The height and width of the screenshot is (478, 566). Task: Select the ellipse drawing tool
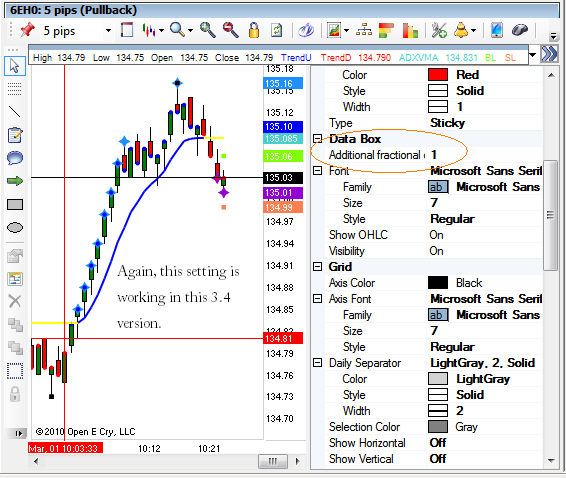click(x=15, y=227)
